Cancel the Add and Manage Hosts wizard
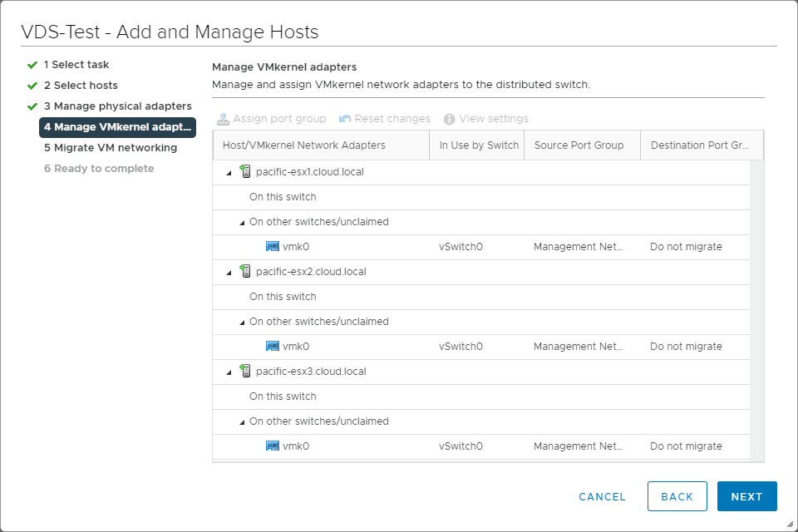The image size is (798, 532). (x=602, y=496)
